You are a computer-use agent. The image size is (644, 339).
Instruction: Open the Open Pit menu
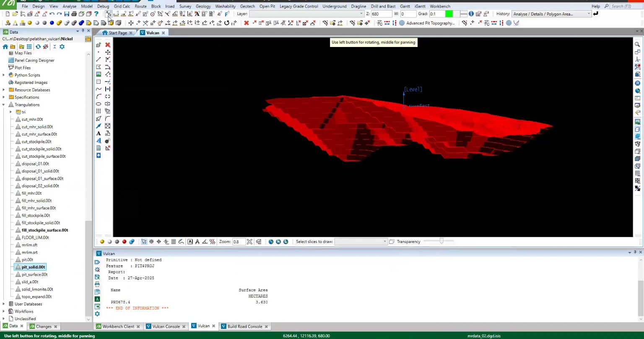pyautogui.click(x=267, y=6)
